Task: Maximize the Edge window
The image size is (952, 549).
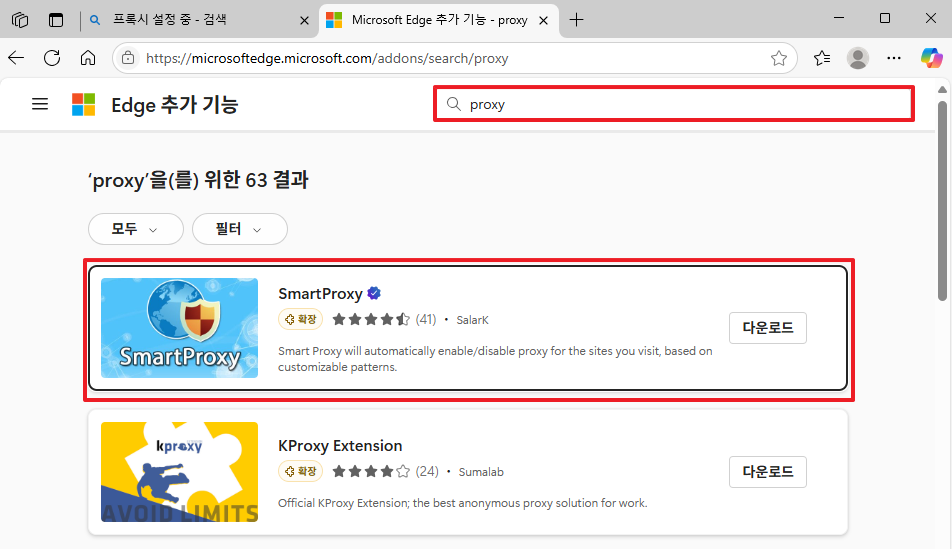Action: [885, 18]
